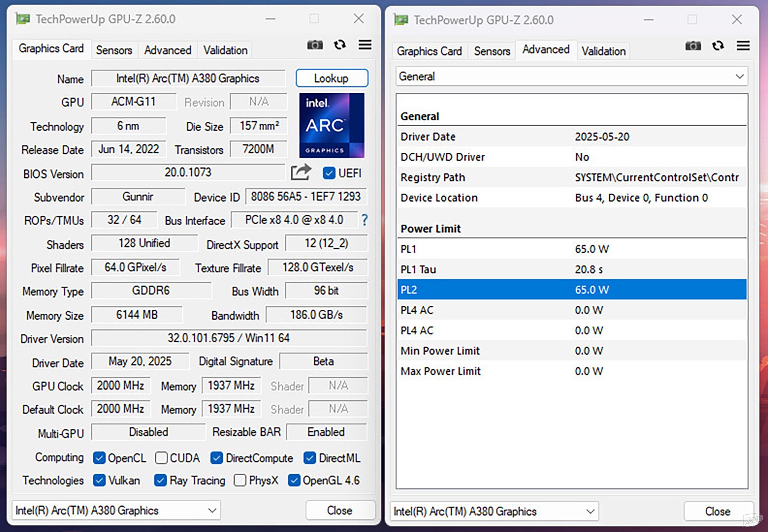Toggle the OpenCL checkbox
Image resolution: width=768 pixels, height=532 pixels.
[x=99, y=458]
